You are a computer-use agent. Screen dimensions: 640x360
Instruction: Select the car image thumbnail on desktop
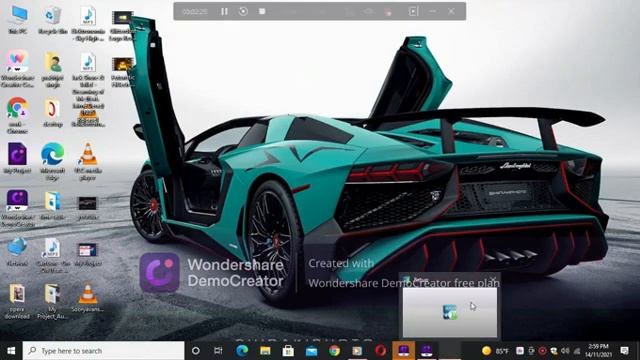coord(88,208)
